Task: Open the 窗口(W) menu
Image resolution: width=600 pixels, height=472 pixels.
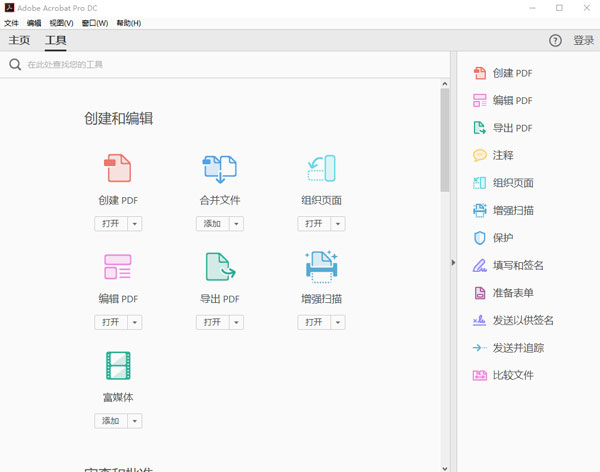Action: coord(95,23)
